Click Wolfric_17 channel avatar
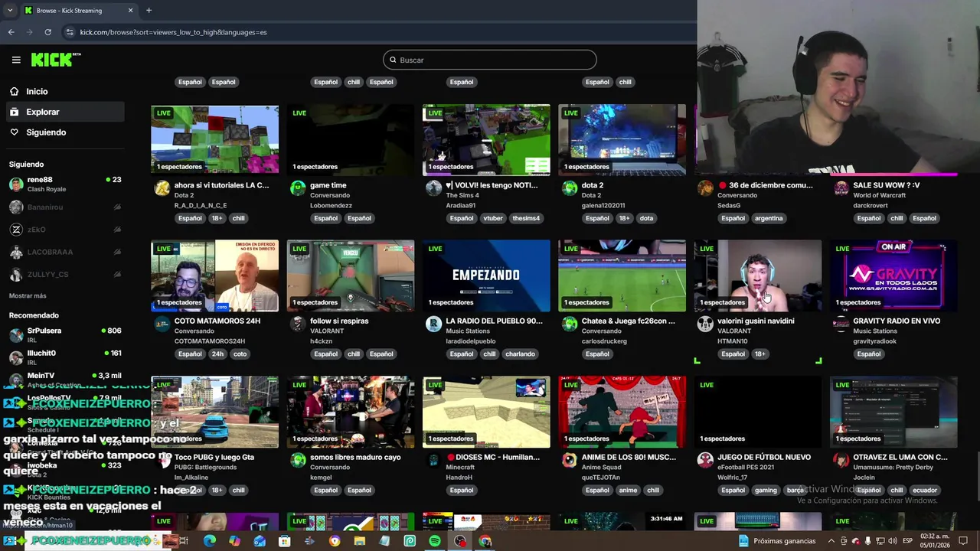Screen dimensions: 980x551 [705, 460]
